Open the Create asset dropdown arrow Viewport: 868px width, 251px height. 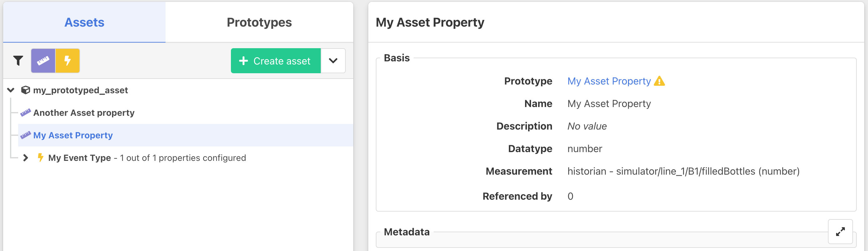(333, 61)
